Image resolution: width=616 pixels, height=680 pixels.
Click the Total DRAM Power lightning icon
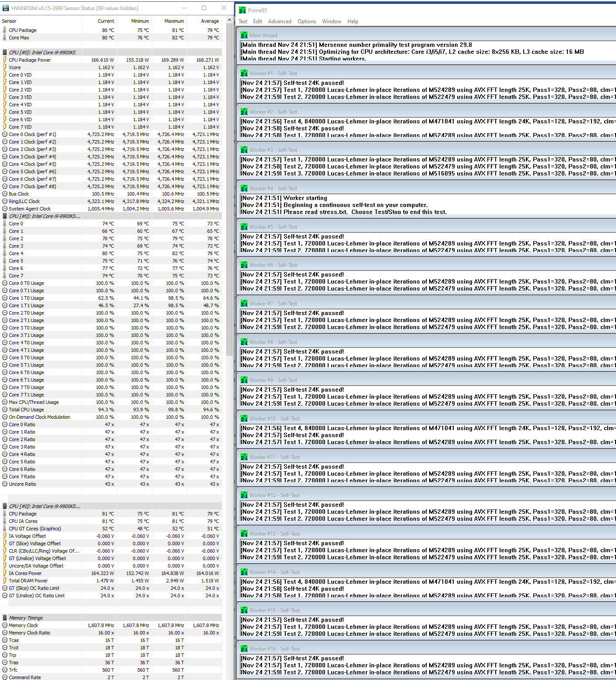click(x=5, y=581)
